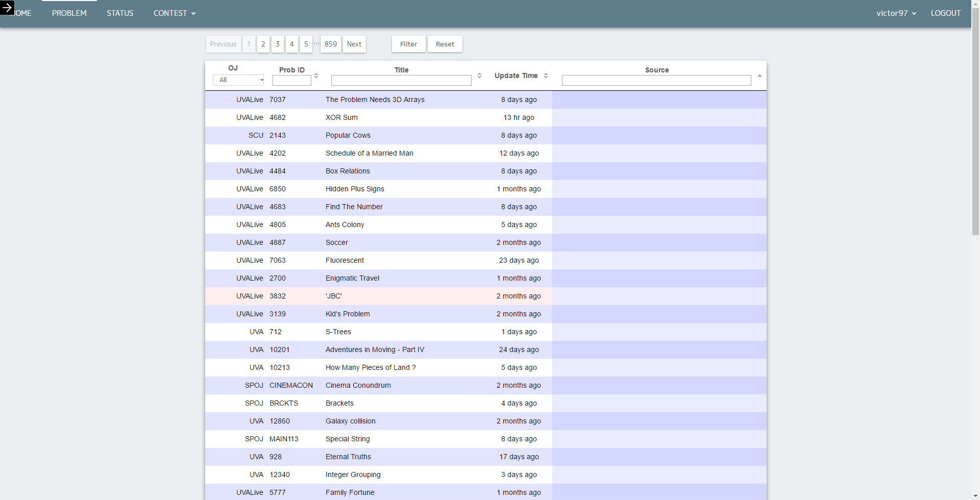
Task: Open the victor97 user dropdown
Action: [x=896, y=13]
